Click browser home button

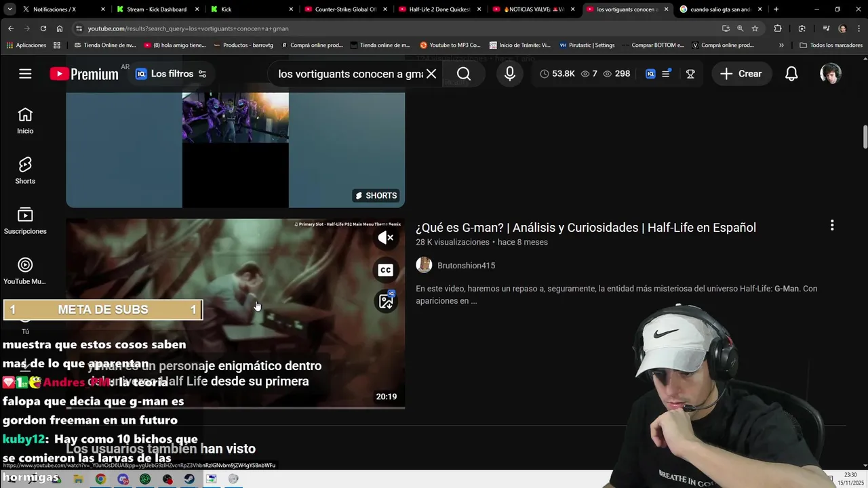pyautogui.click(x=60, y=28)
